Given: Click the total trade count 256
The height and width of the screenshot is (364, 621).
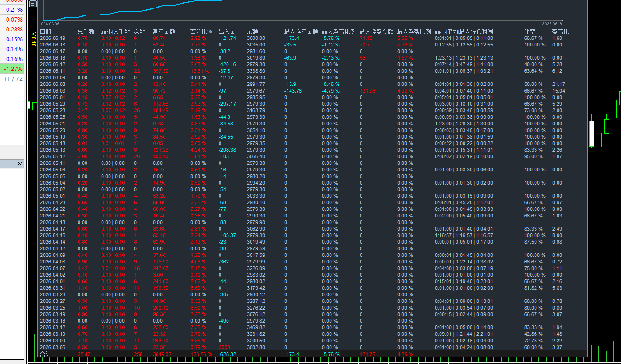Looking at the screenshot, I should 138,354.
